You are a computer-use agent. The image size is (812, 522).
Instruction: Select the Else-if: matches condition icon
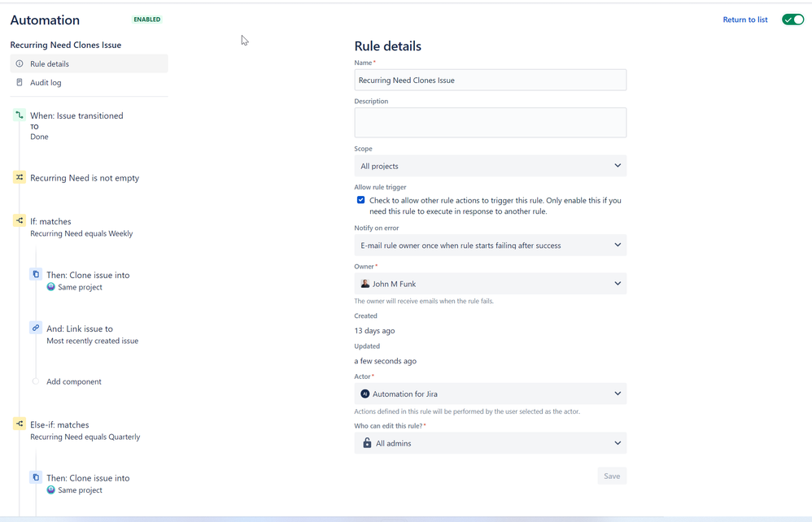[18, 424]
